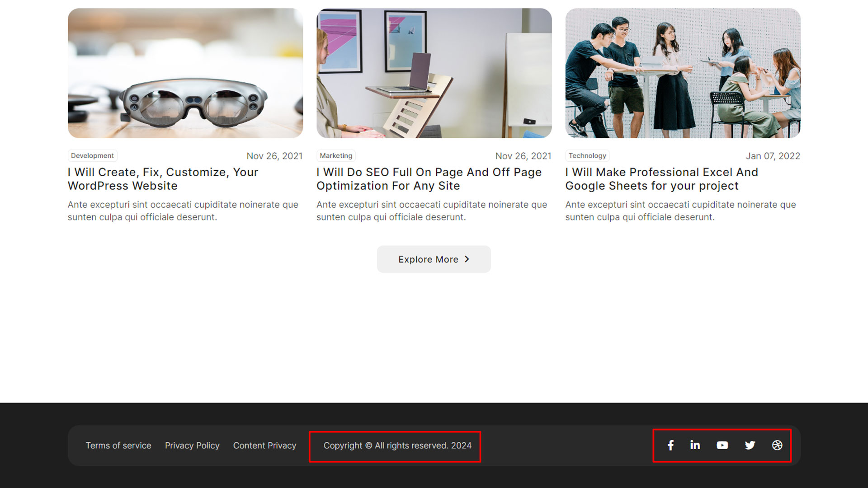Open the AR glasses post thumbnail
The image size is (868, 488).
[x=185, y=73]
